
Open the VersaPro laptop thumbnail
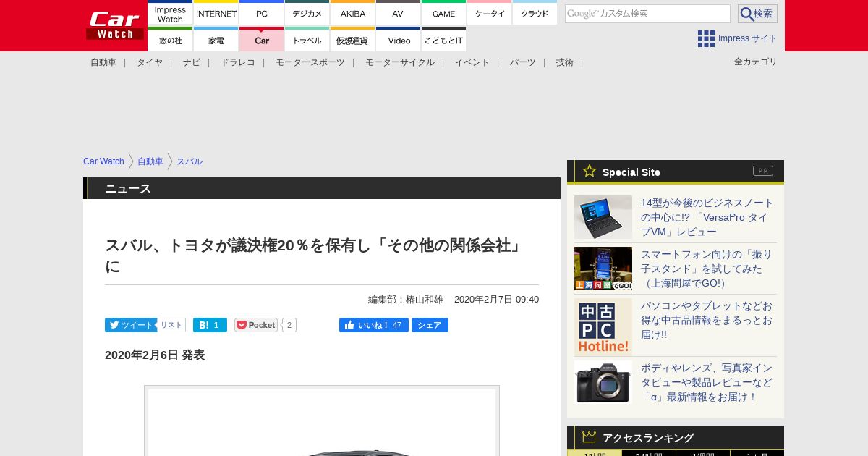click(x=603, y=217)
